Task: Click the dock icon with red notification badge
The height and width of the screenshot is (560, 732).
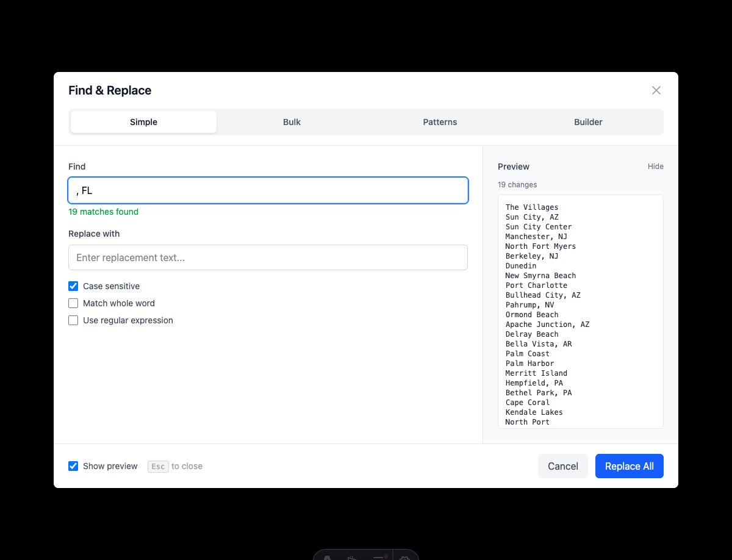Action: click(379, 557)
